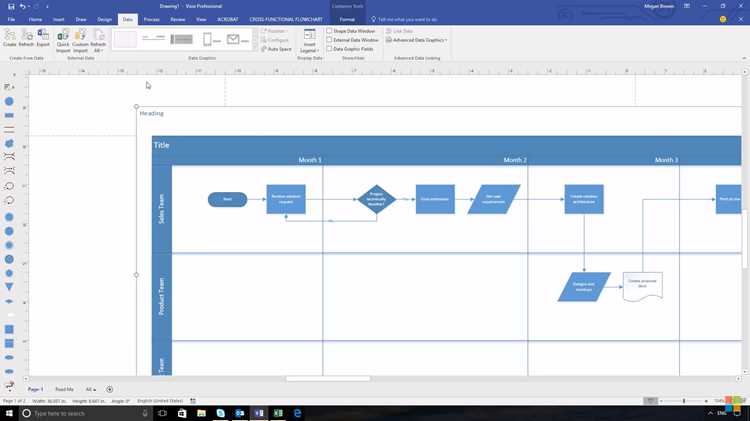Viewport: 750px width, 421px height.
Task: Launch the Quick Import tool
Action: coord(63,41)
